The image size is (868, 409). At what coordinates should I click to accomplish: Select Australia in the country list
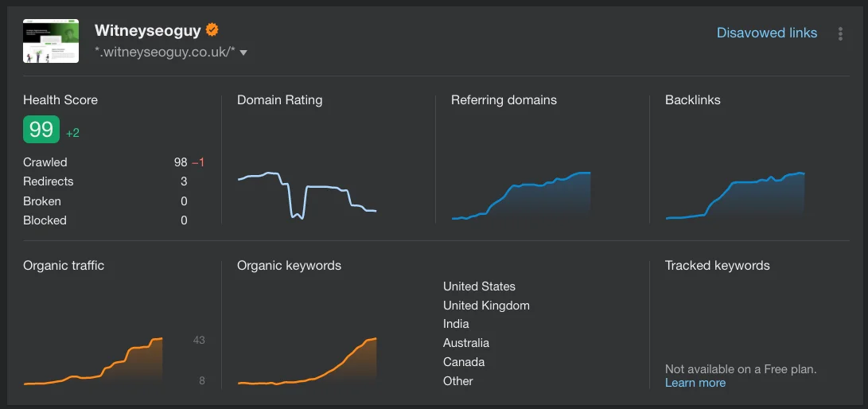pyautogui.click(x=465, y=343)
